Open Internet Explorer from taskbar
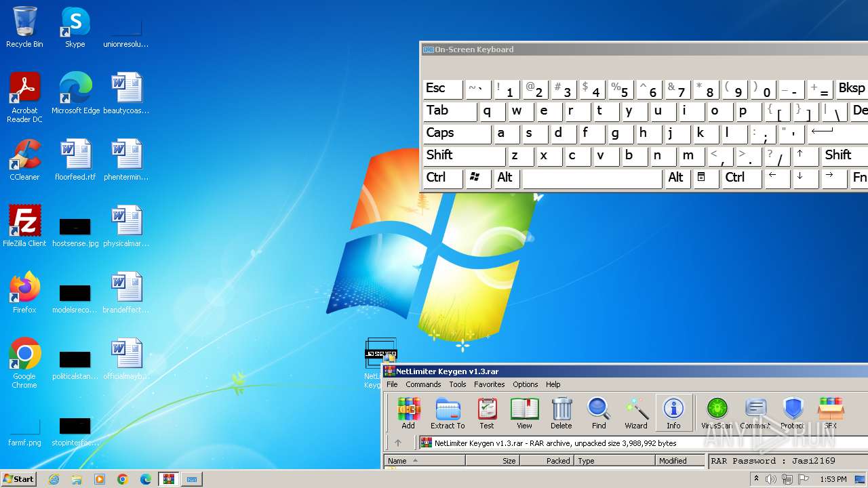This screenshot has height=488, width=868. tap(54, 479)
